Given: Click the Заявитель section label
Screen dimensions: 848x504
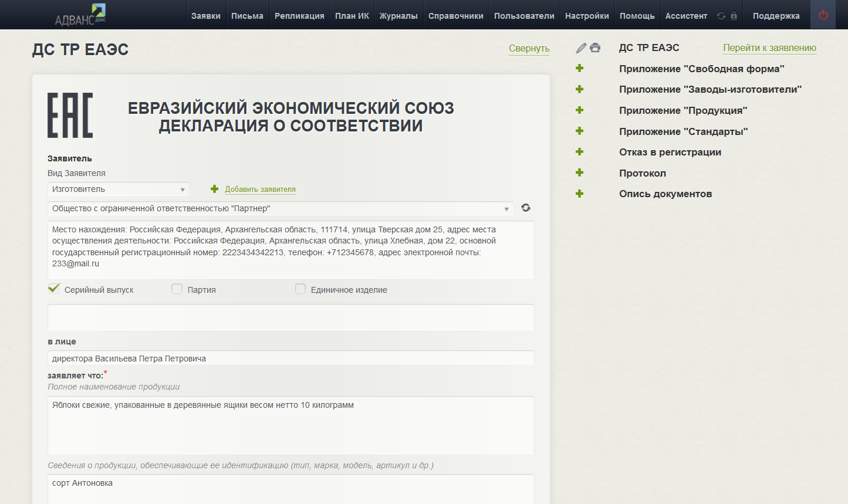Looking at the screenshot, I should [x=70, y=158].
